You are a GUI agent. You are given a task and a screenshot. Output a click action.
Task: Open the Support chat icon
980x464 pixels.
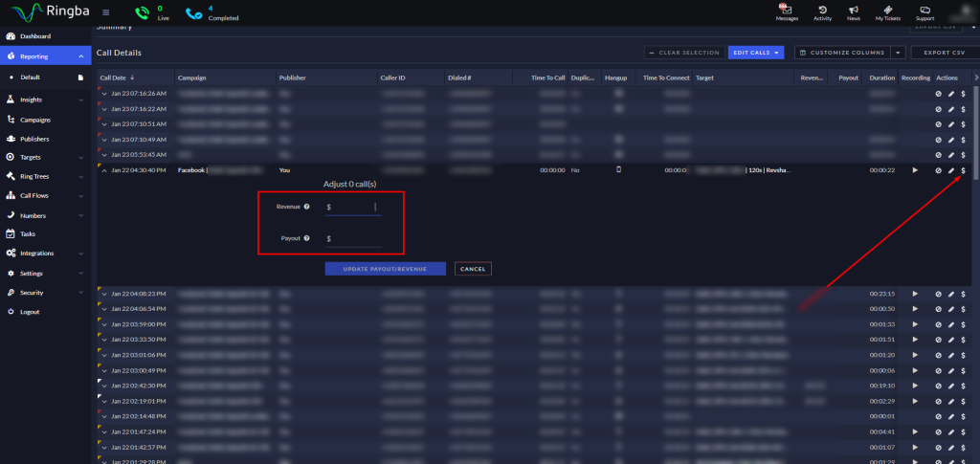[x=925, y=10]
